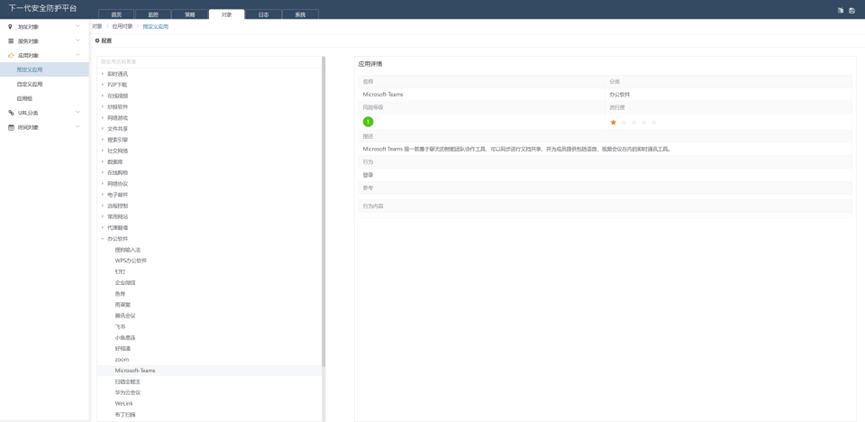The height and width of the screenshot is (422, 865).
Task: Click the 登录 behavior value text
Action: tap(368, 175)
